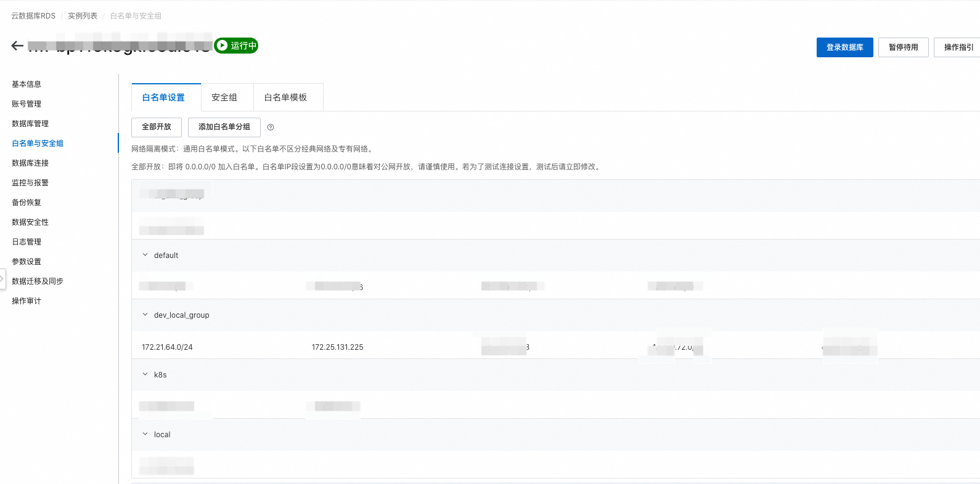Click the dev_local_group name label
Viewport: 980px width, 484px height.
[182, 315]
